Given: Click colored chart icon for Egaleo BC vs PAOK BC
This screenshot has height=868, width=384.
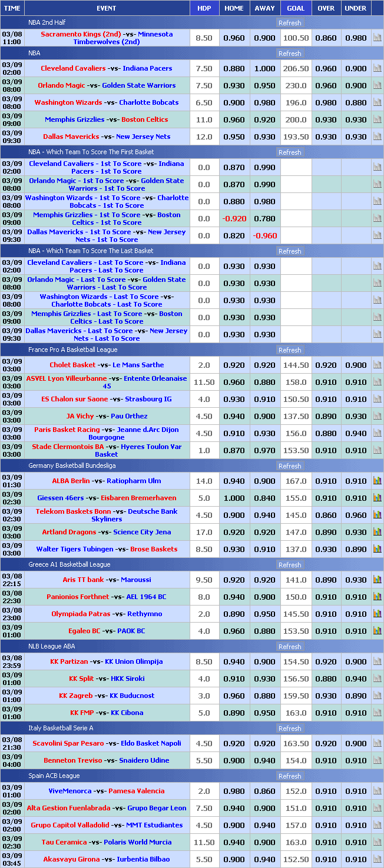Looking at the screenshot, I should tap(378, 631).
